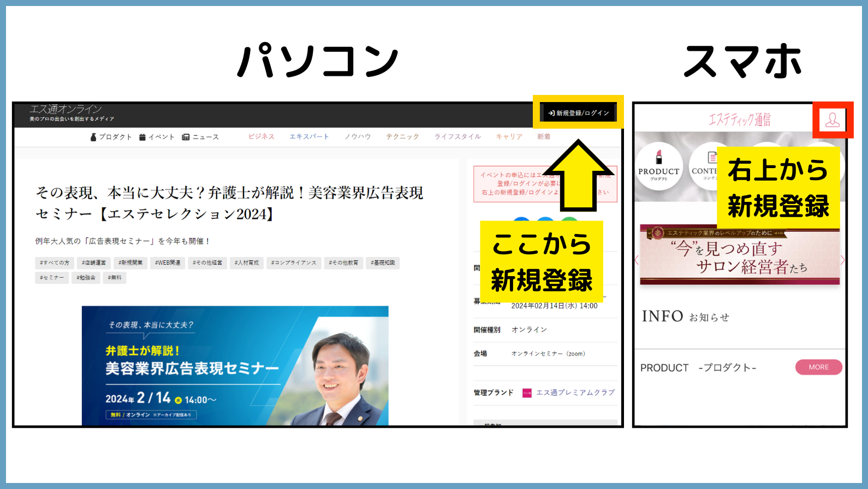Click the #勉強会 tag
The width and height of the screenshot is (868, 489).
[86, 277]
